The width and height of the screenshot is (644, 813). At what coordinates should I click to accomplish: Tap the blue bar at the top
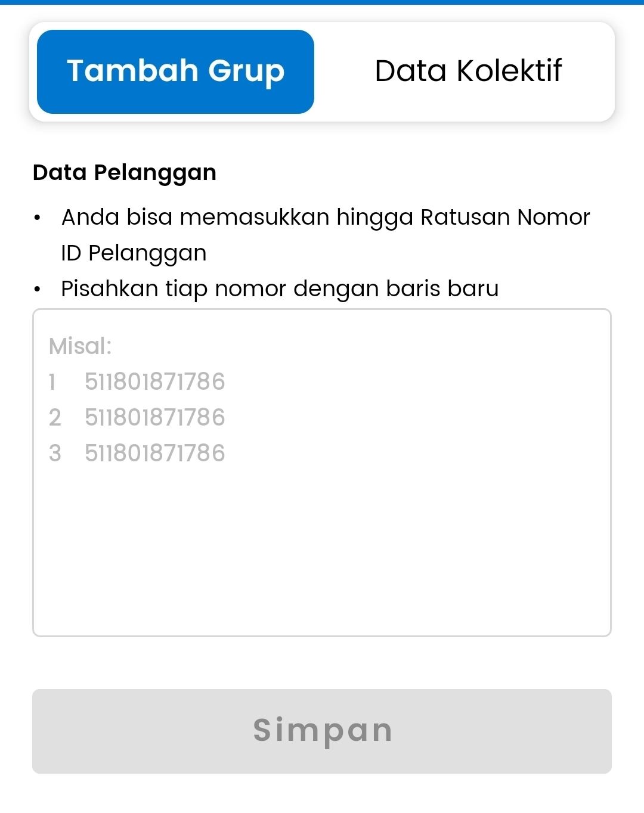click(322, 4)
